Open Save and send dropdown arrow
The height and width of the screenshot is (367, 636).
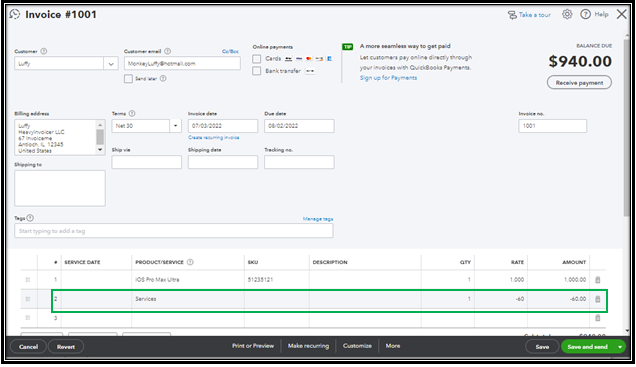(x=620, y=347)
